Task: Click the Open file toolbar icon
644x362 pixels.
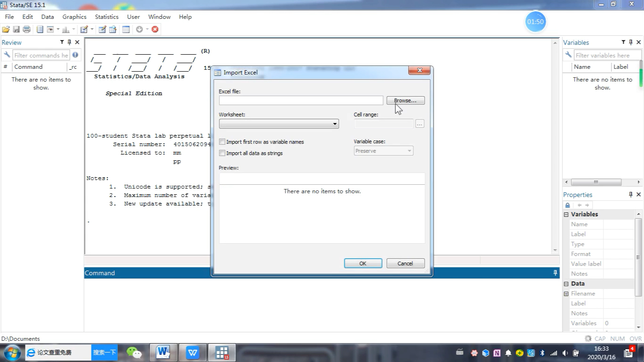Action: (6, 29)
